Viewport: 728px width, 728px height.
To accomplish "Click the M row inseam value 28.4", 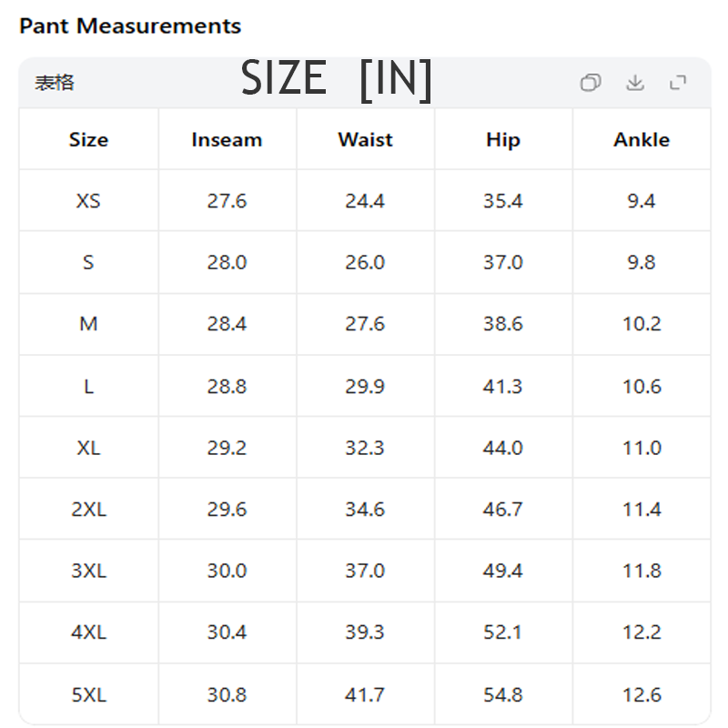I will pyautogui.click(x=227, y=324).
